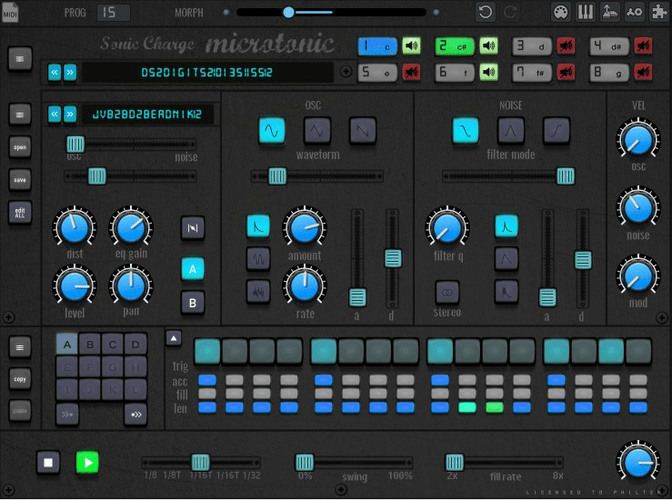672x500 pixels.
Task: Stop playback
Action: (x=48, y=462)
